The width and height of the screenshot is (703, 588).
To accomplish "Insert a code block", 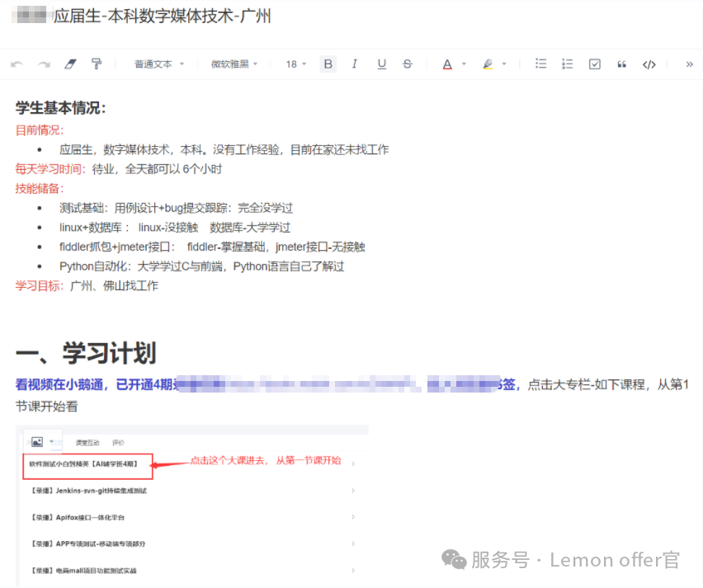I will click(x=649, y=64).
